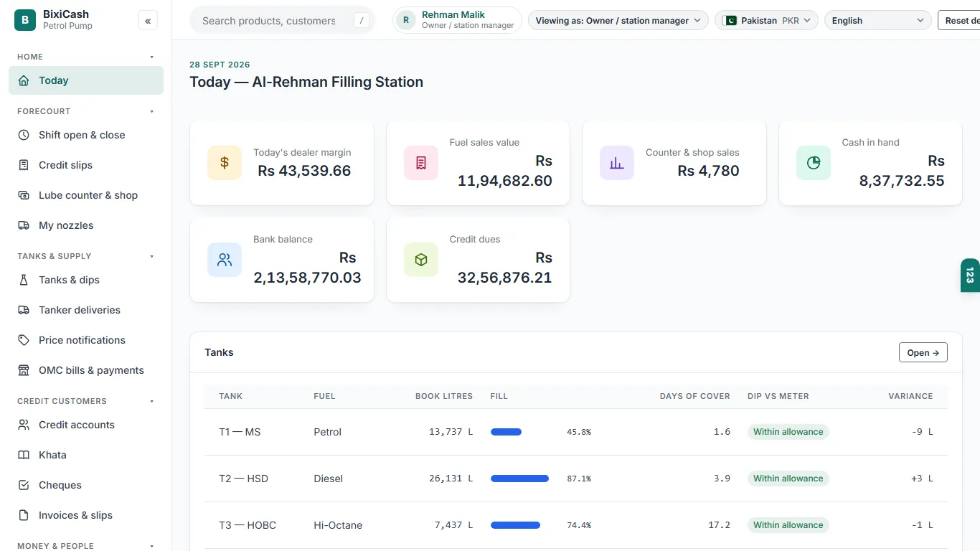
Task: Click the dollar icon on the dealer margin card
Action: pyautogui.click(x=225, y=163)
